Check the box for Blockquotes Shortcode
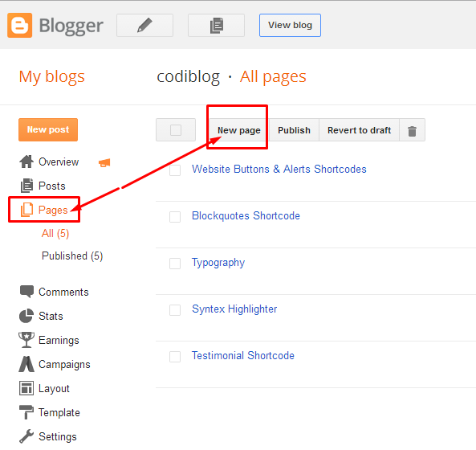 click(175, 217)
